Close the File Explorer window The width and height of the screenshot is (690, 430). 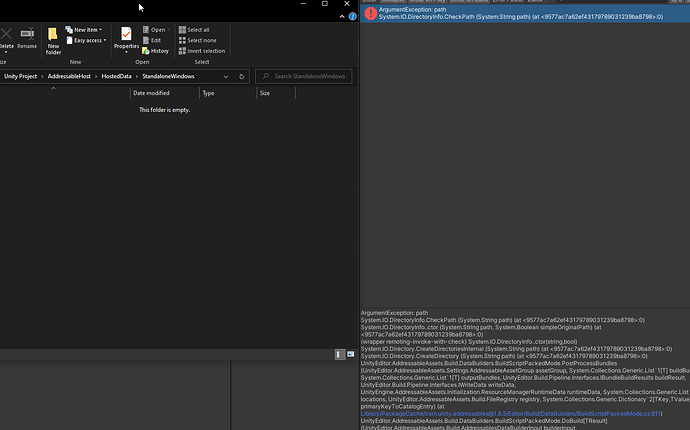[x=347, y=4]
